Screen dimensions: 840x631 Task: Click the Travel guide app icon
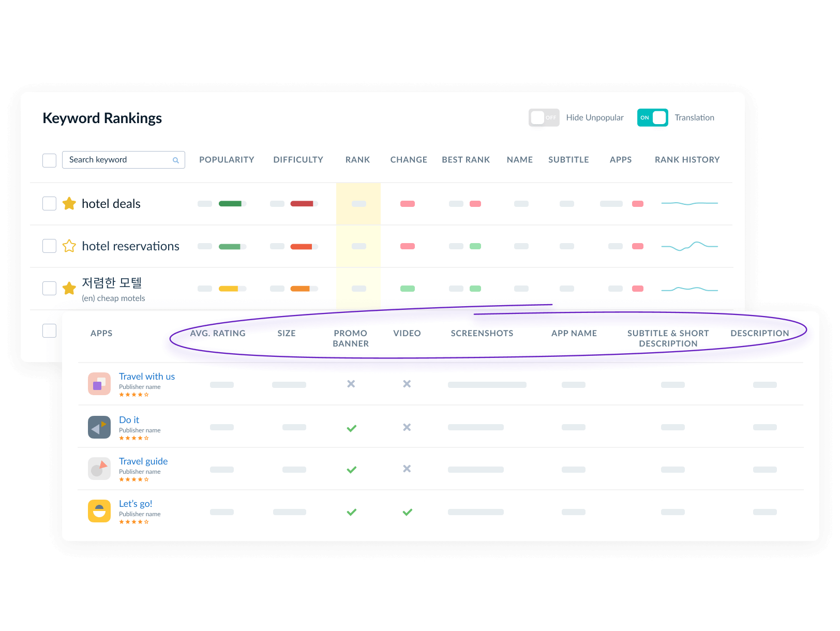click(99, 469)
